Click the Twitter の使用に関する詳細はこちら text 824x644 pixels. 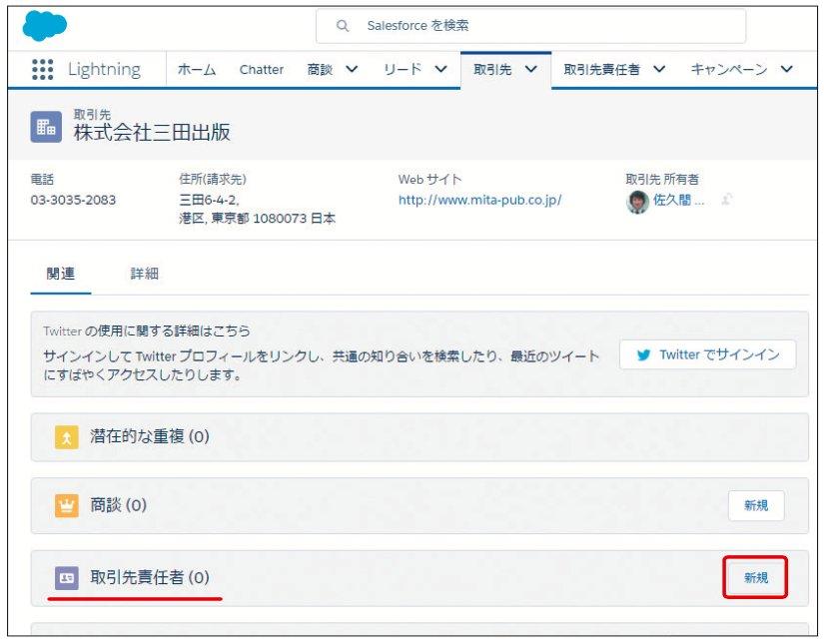147,330
